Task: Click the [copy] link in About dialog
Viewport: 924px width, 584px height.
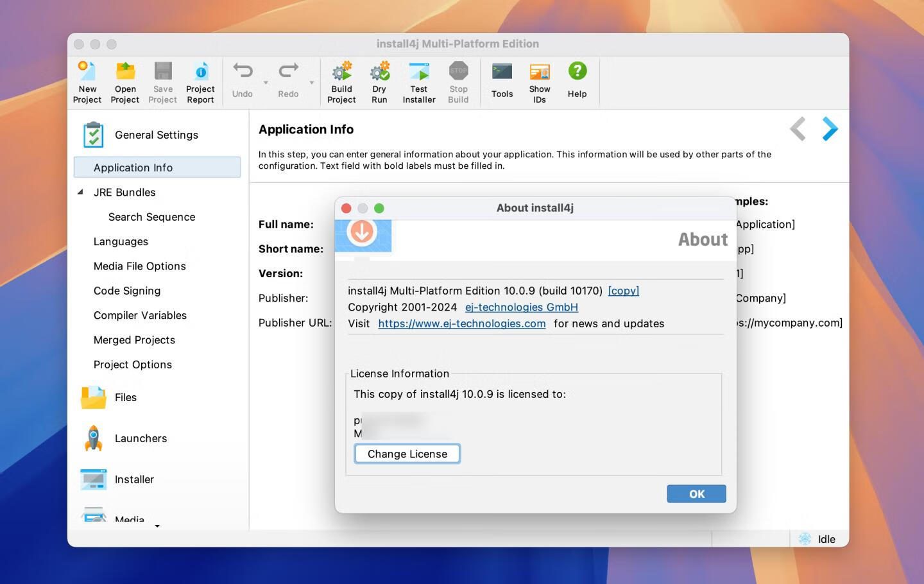Action: [x=623, y=291]
